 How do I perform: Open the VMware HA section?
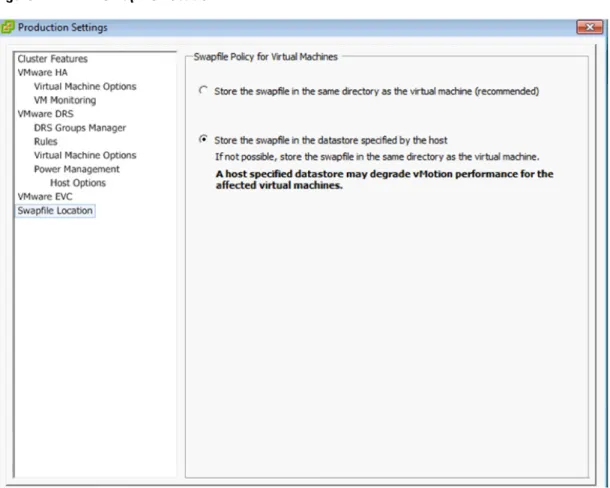click(42, 72)
